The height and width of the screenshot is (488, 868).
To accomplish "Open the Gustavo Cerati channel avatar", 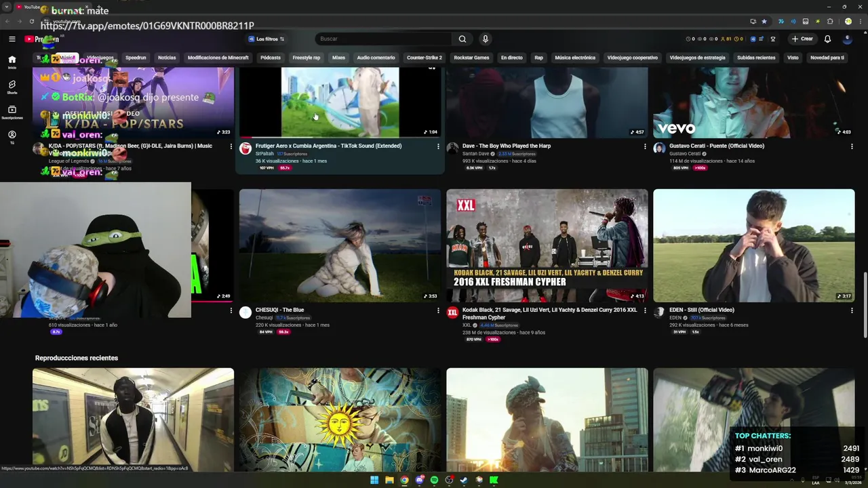I will 659,148.
